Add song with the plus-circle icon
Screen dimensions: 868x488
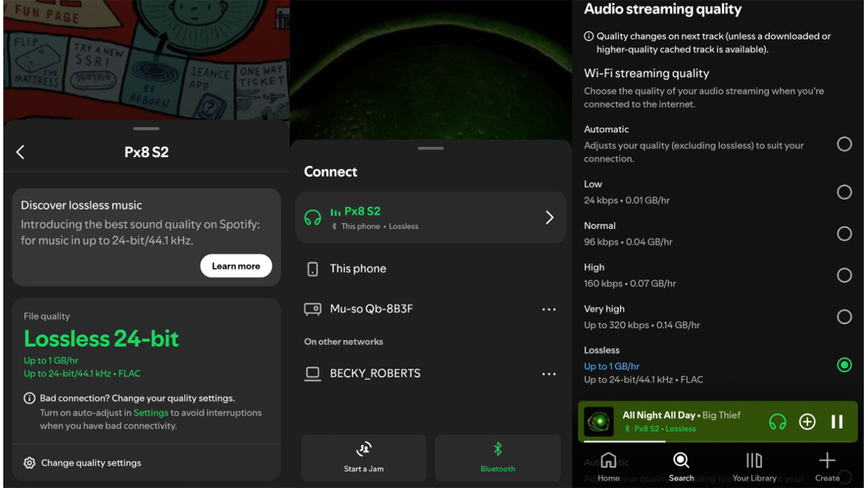[x=807, y=422]
